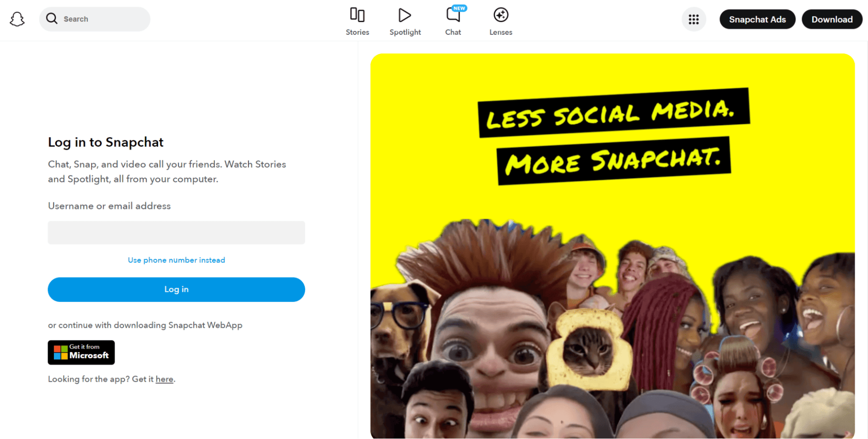Image resolution: width=868 pixels, height=439 pixels.
Task: Click the NEW badge above Chat
Action: pyautogui.click(x=459, y=8)
